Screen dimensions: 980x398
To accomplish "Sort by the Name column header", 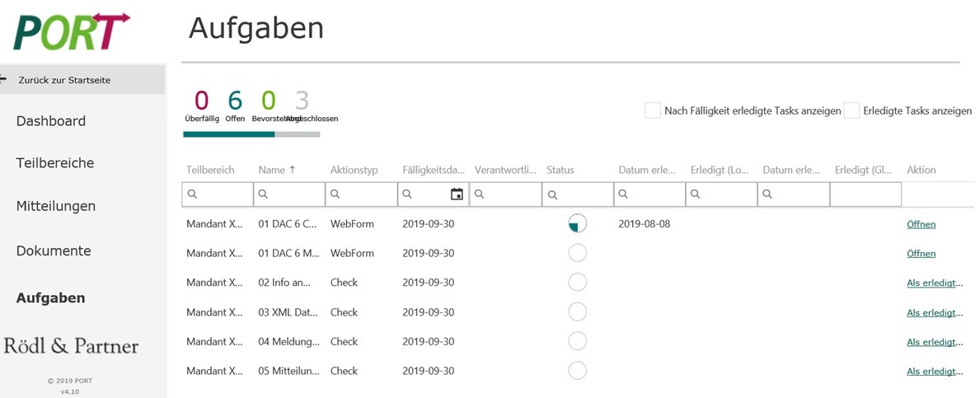I will [x=276, y=170].
